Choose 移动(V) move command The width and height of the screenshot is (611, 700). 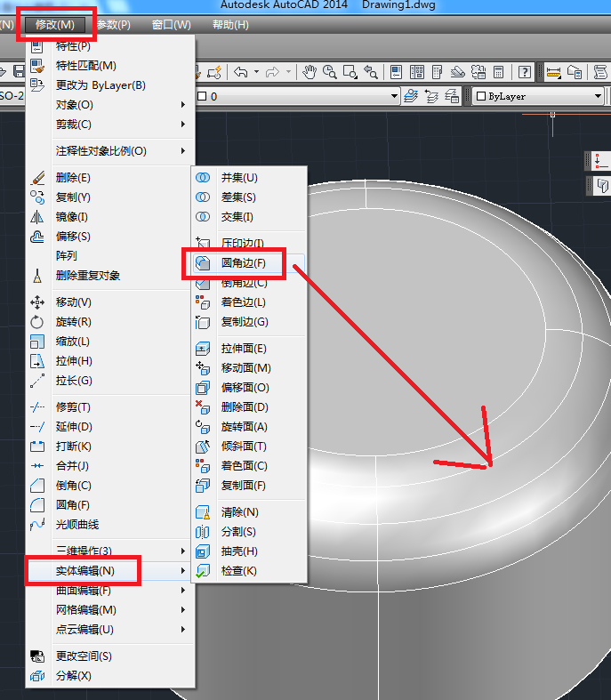[110, 302]
